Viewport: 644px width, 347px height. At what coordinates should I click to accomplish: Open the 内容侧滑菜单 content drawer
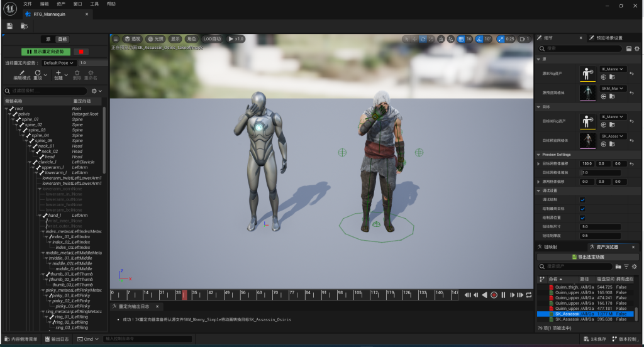pos(21,339)
